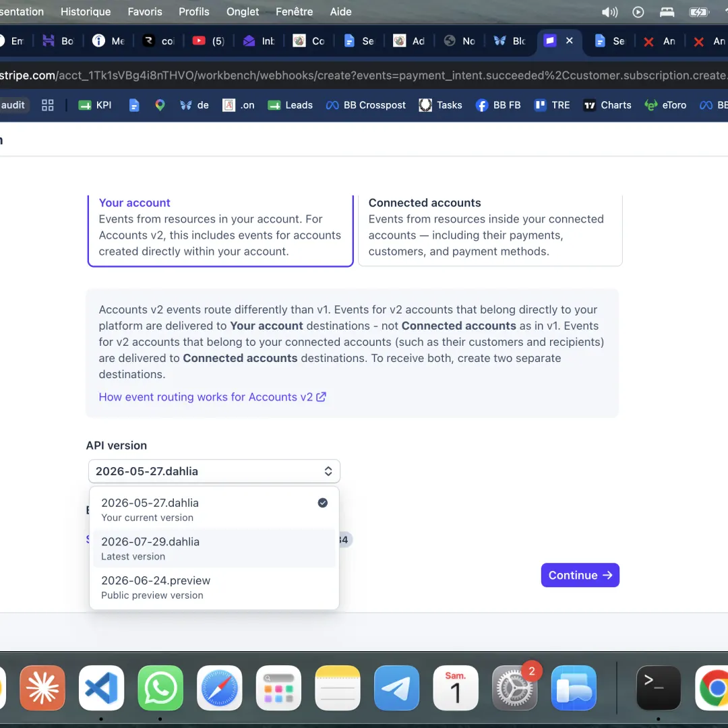The height and width of the screenshot is (728, 728).
Task: Switch to the YouTube (5) tab
Action: (209, 41)
